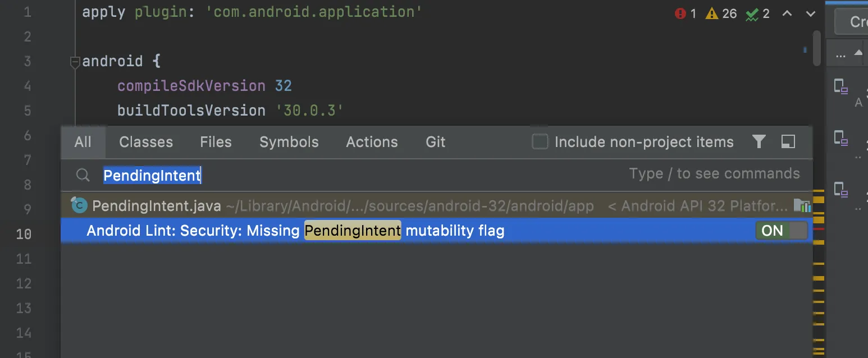Viewport: 868px width, 358px height.
Task: Toggle the Android Lint inspection ON switch
Action: (x=782, y=231)
